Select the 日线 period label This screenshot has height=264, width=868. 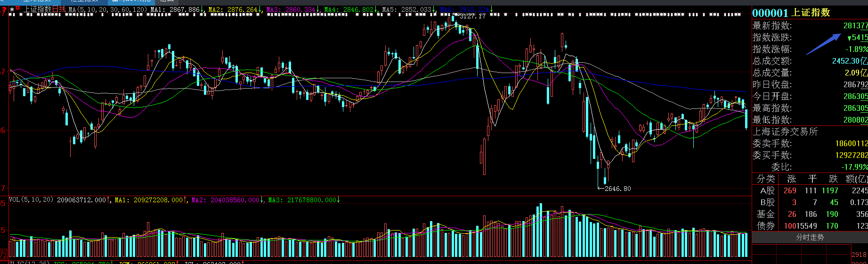[x=59, y=9]
